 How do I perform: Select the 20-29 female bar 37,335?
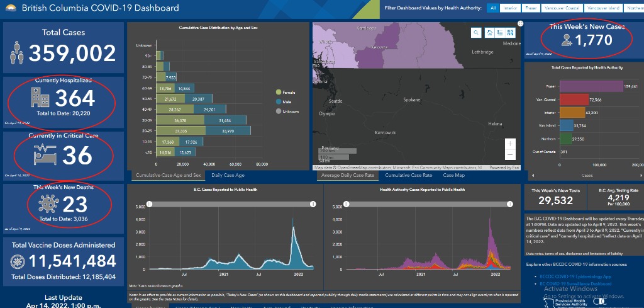click(181, 130)
